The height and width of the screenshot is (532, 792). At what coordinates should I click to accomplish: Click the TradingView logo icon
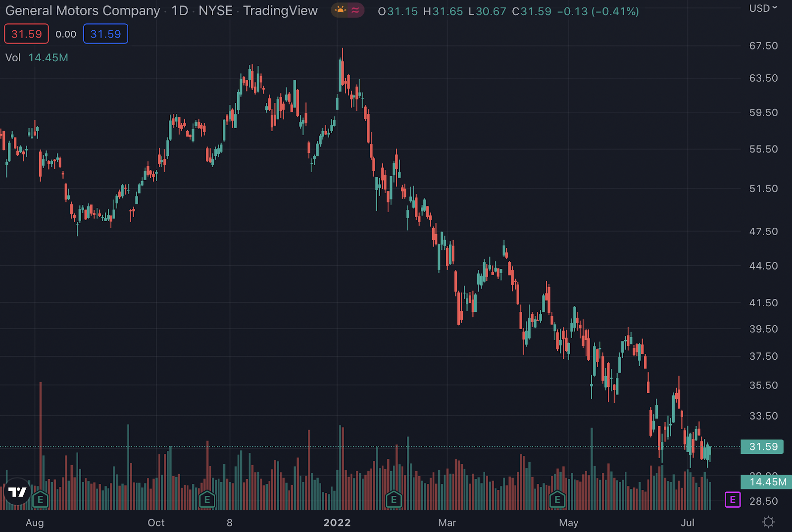tap(18, 492)
